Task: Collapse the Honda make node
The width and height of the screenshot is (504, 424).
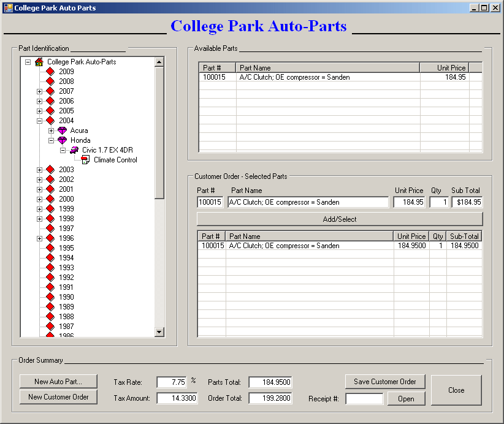Action: tap(51, 141)
